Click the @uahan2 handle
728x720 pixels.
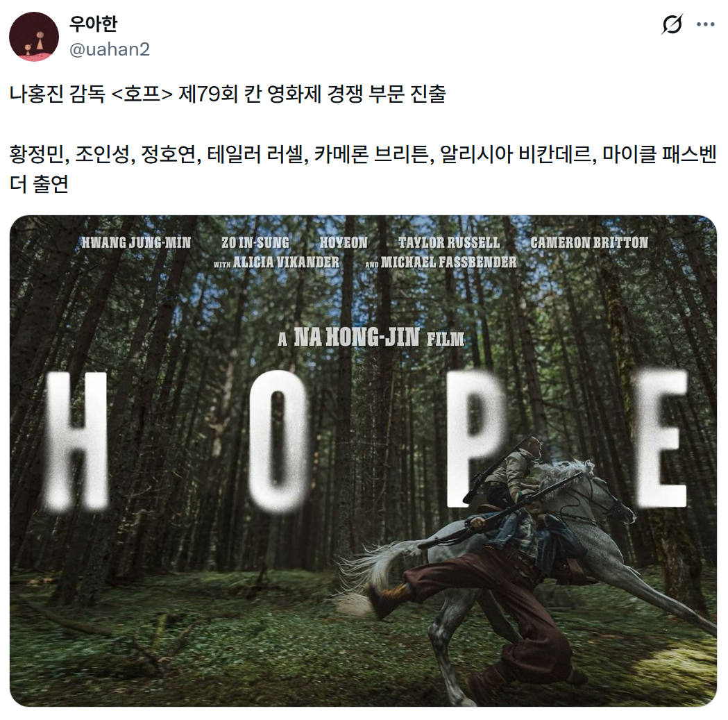(x=110, y=49)
